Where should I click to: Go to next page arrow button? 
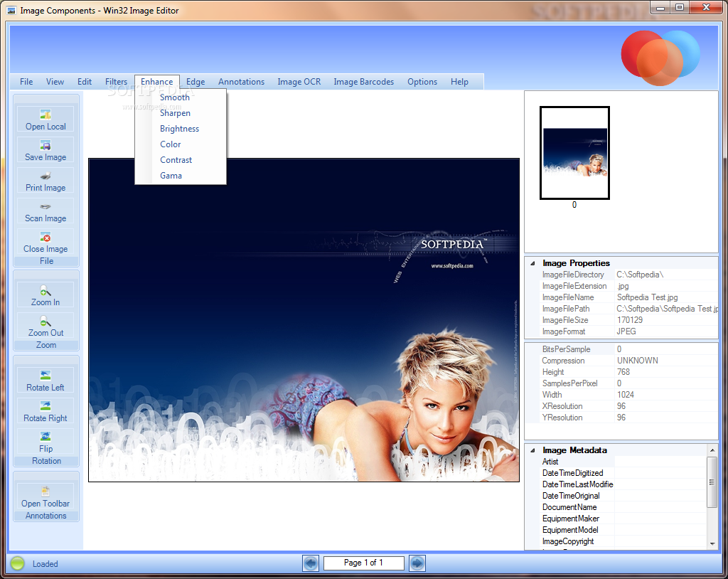(417, 563)
